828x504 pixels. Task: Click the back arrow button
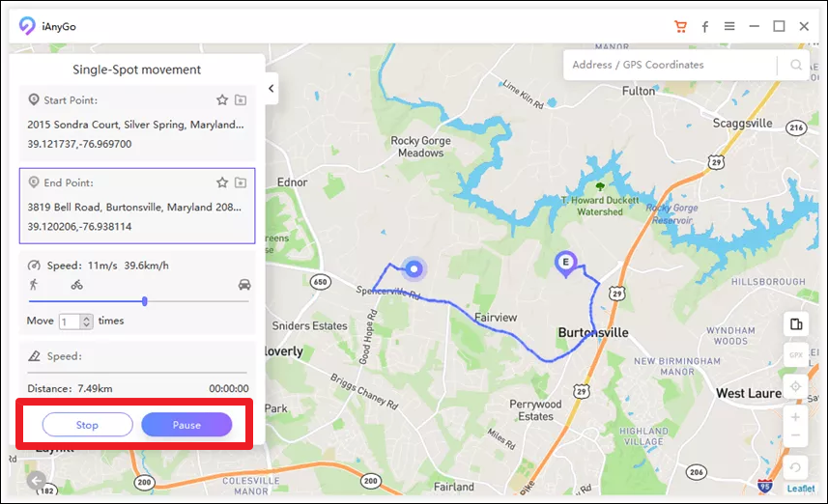click(x=37, y=481)
